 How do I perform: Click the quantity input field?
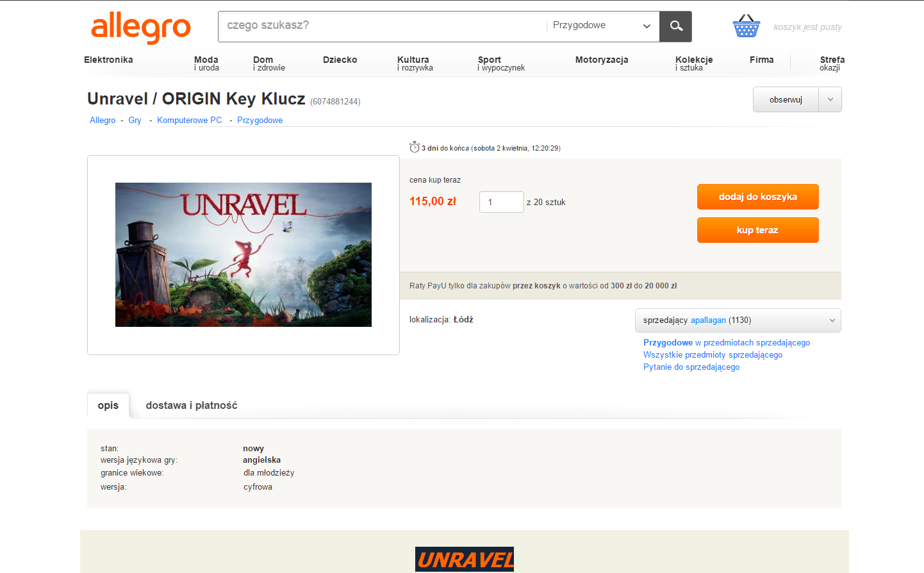(502, 202)
